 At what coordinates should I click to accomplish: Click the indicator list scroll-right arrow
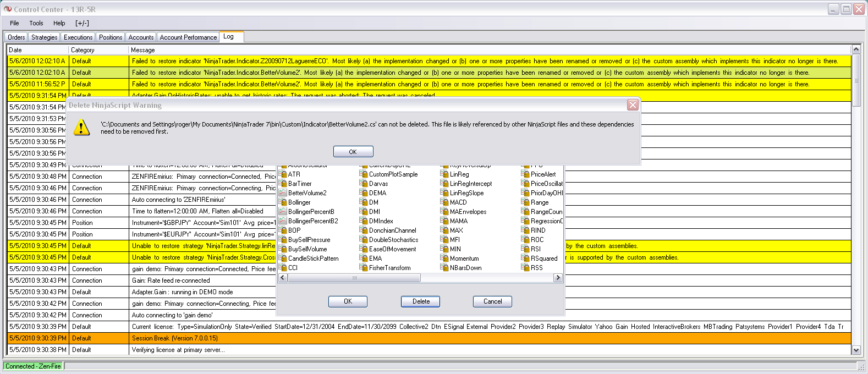tap(558, 278)
